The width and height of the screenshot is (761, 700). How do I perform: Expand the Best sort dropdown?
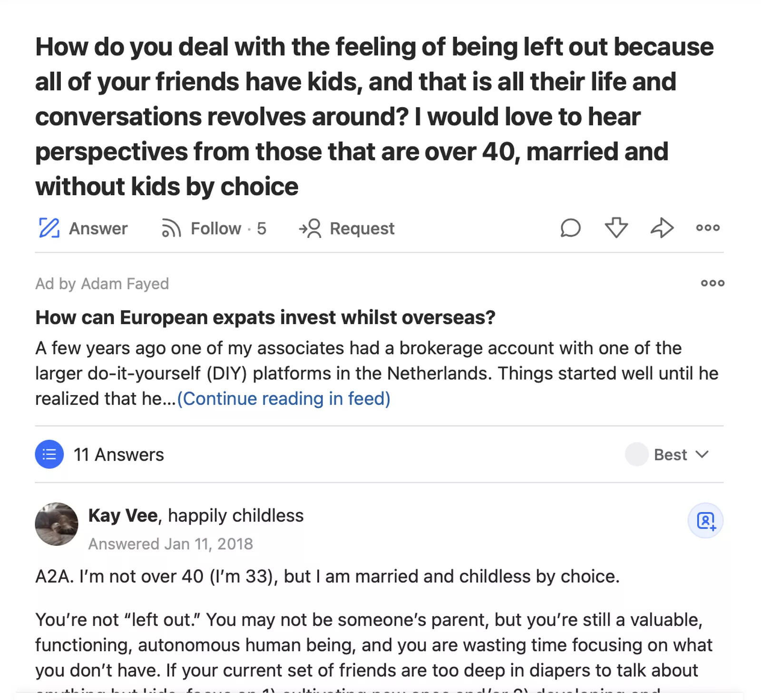click(671, 454)
